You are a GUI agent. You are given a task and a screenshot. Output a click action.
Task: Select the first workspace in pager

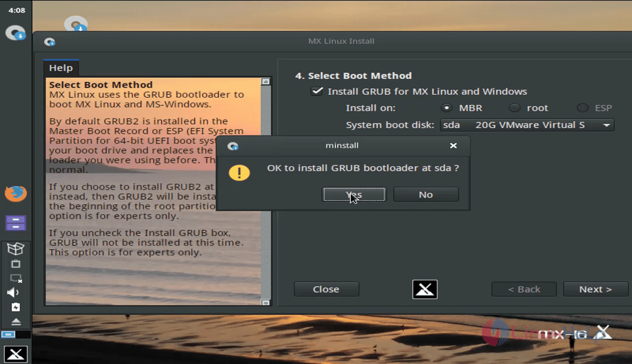pyautogui.click(x=8, y=334)
